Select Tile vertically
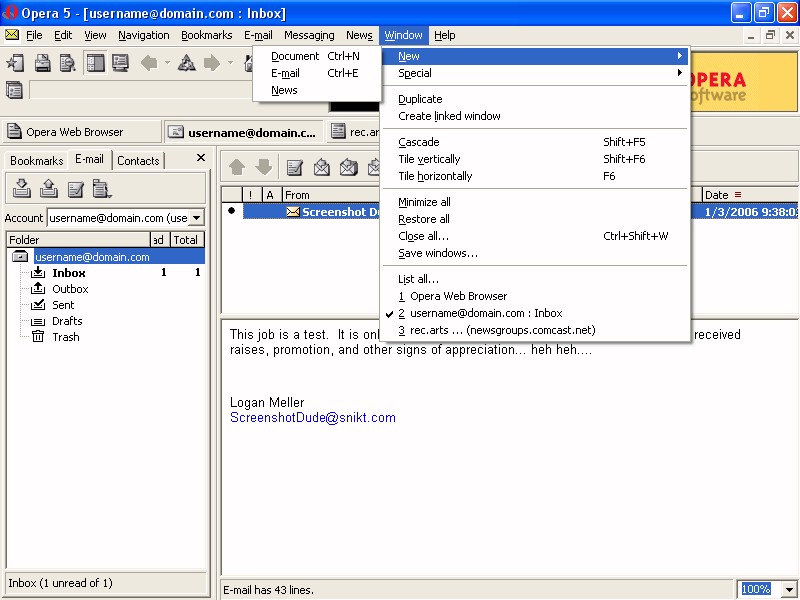 (536, 159)
